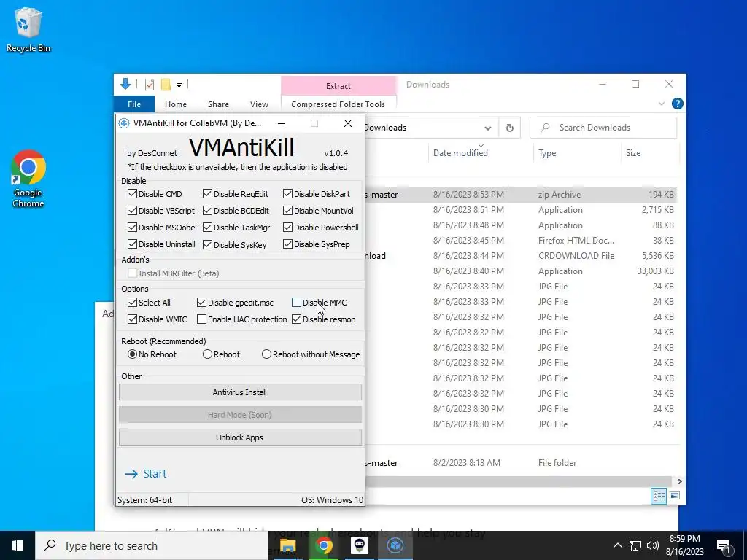Viewport: 747px width, 560px height.
Task: Choose Reboot without Message option
Action: tap(266, 354)
